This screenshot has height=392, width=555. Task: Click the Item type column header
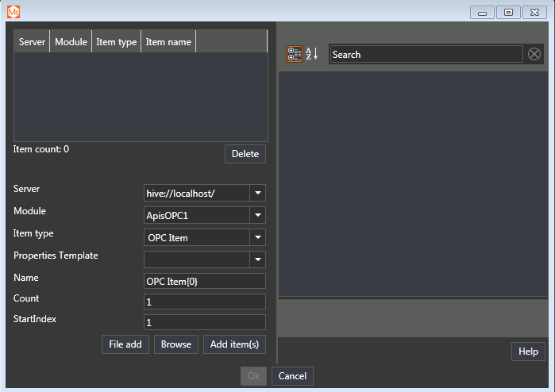(116, 42)
